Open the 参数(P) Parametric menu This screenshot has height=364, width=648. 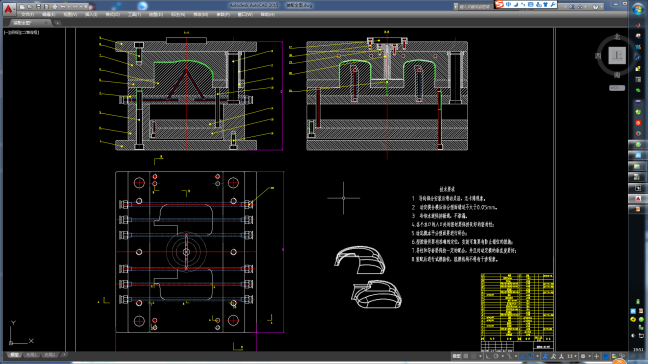coord(223,14)
